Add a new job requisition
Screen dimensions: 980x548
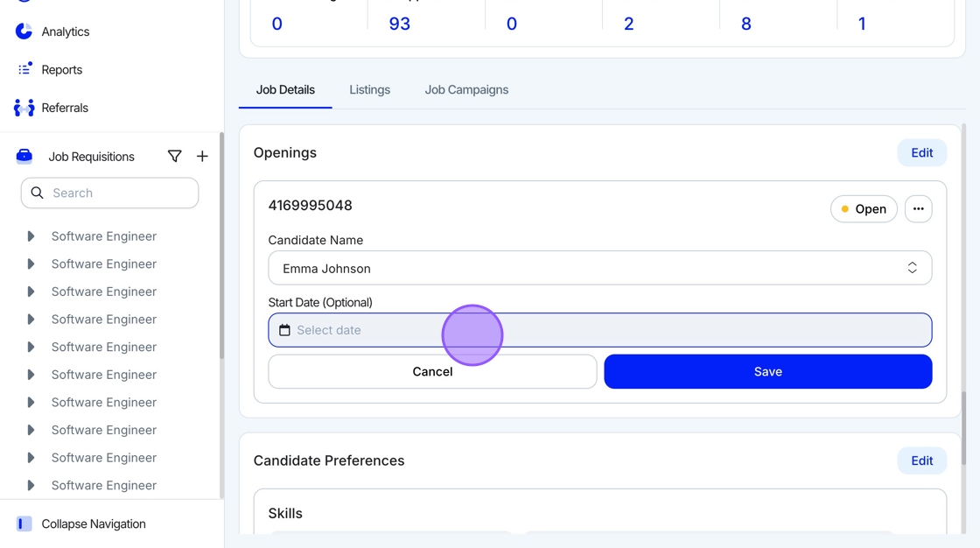(x=202, y=157)
